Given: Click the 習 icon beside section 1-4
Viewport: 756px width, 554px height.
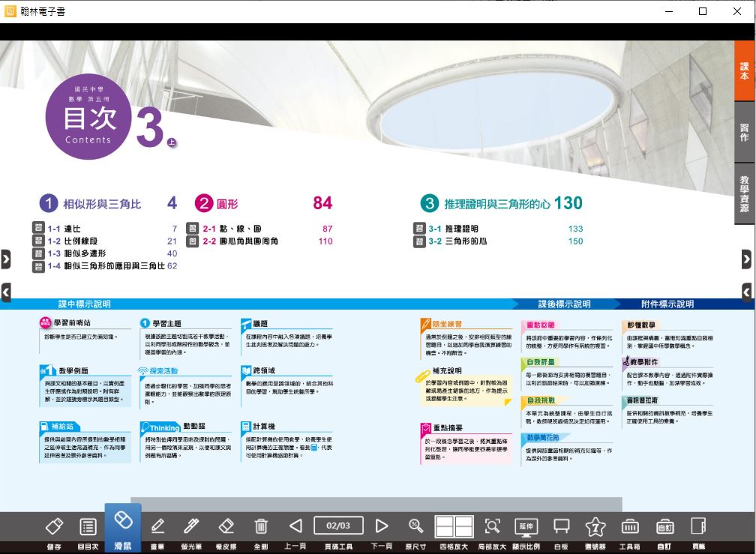Looking at the screenshot, I should point(38,266).
